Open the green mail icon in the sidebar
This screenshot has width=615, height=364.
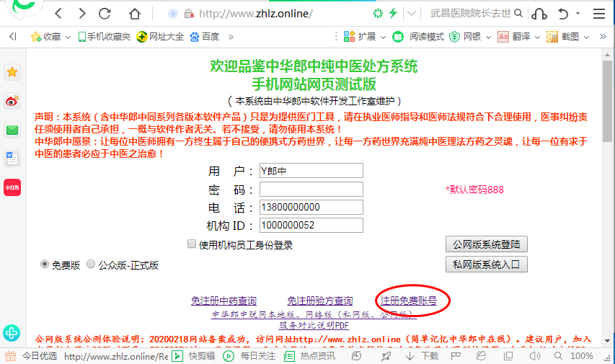[x=12, y=130]
